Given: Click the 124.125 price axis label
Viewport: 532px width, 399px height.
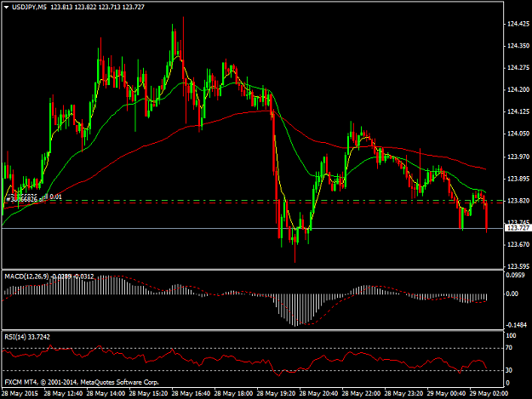Looking at the screenshot, I should (518, 111).
